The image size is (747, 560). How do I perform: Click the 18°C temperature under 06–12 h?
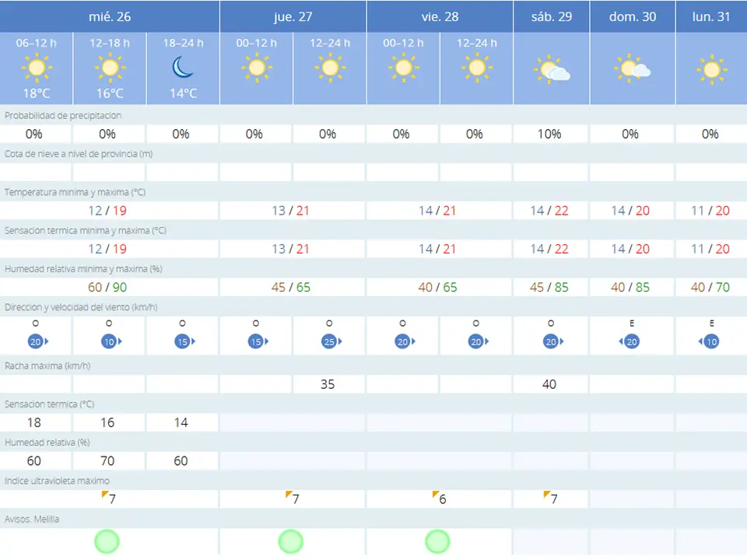click(37, 93)
